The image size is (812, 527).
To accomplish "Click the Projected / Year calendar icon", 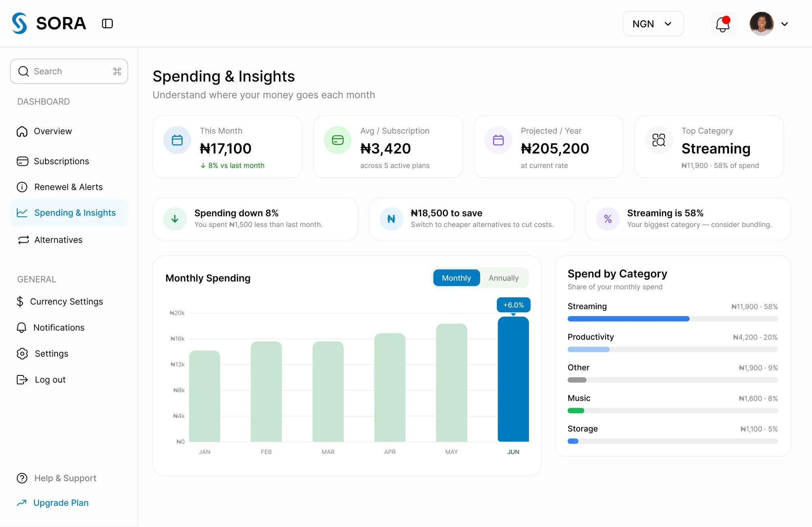I will coord(498,140).
